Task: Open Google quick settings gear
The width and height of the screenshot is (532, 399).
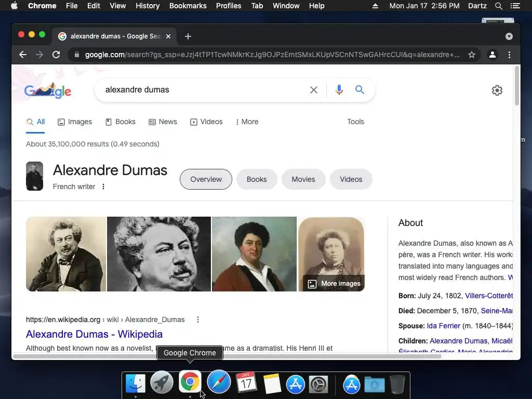Action: pos(497,90)
